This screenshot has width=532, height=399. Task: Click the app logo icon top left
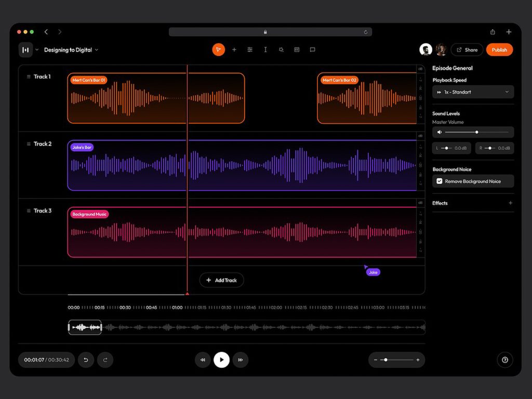pyautogui.click(x=25, y=49)
